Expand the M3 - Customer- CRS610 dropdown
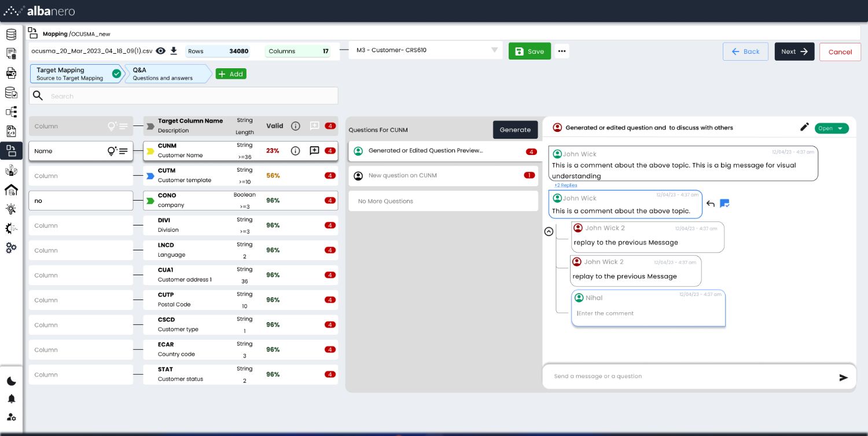 click(425, 50)
